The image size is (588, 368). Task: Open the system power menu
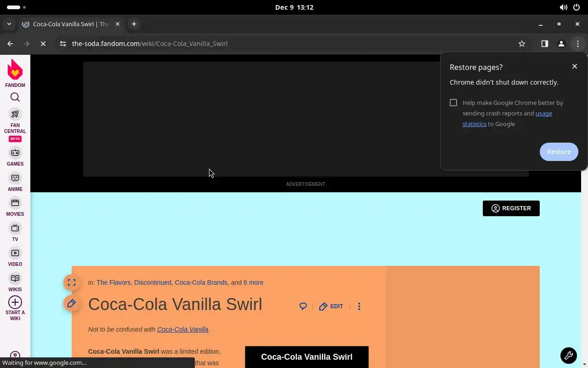pos(577,7)
